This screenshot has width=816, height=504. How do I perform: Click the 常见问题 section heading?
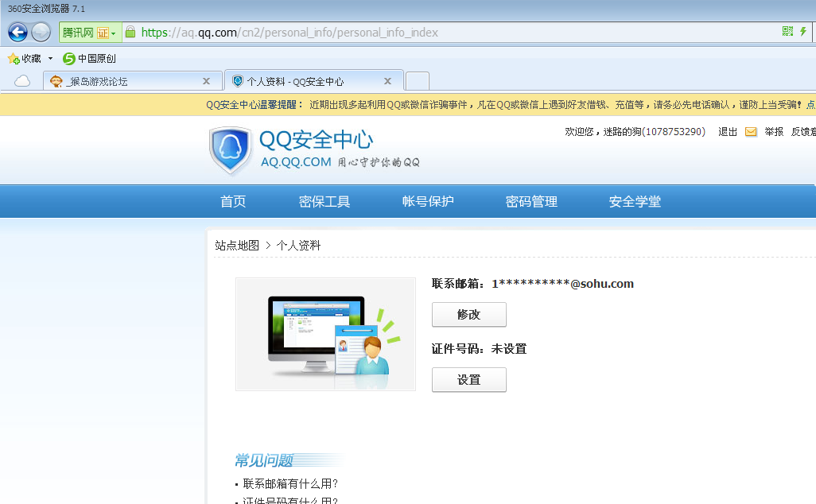[x=264, y=460]
